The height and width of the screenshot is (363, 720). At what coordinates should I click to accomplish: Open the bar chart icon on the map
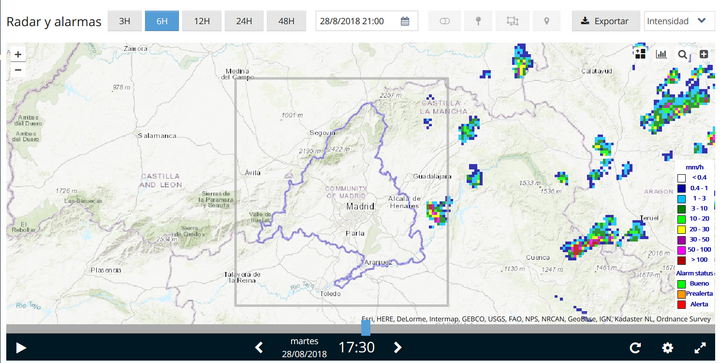(x=661, y=54)
